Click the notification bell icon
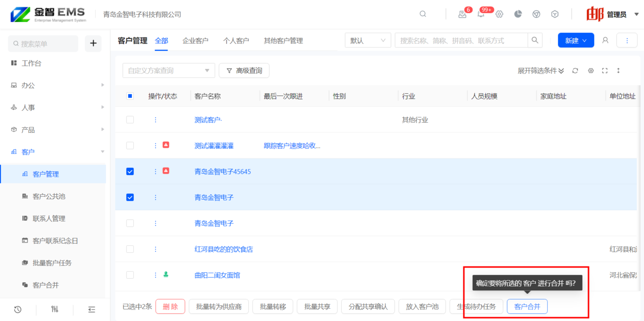Screen dimensions: 644x321 coord(481,14)
